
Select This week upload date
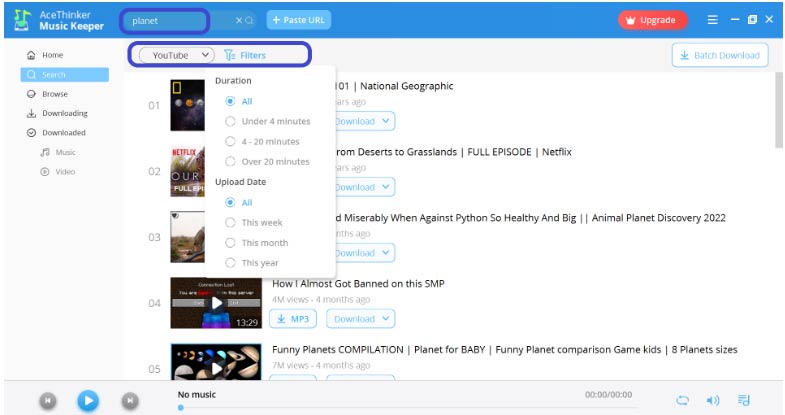click(x=230, y=222)
